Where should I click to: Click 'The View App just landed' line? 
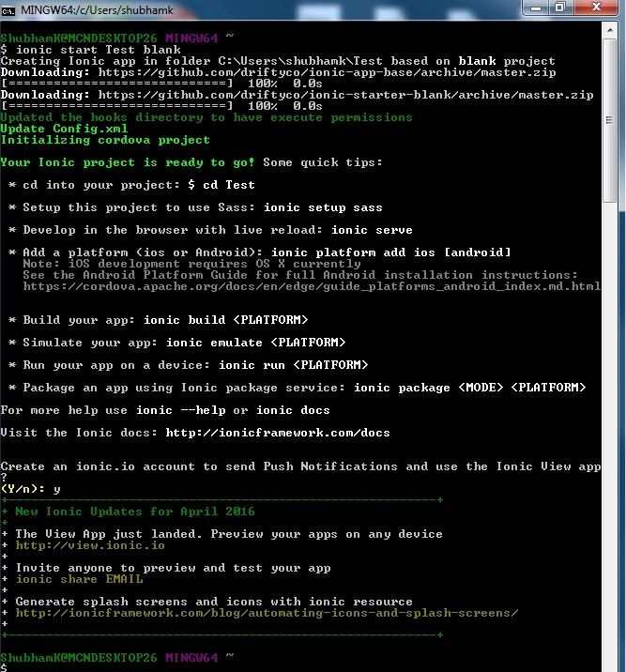[x=229, y=534]
